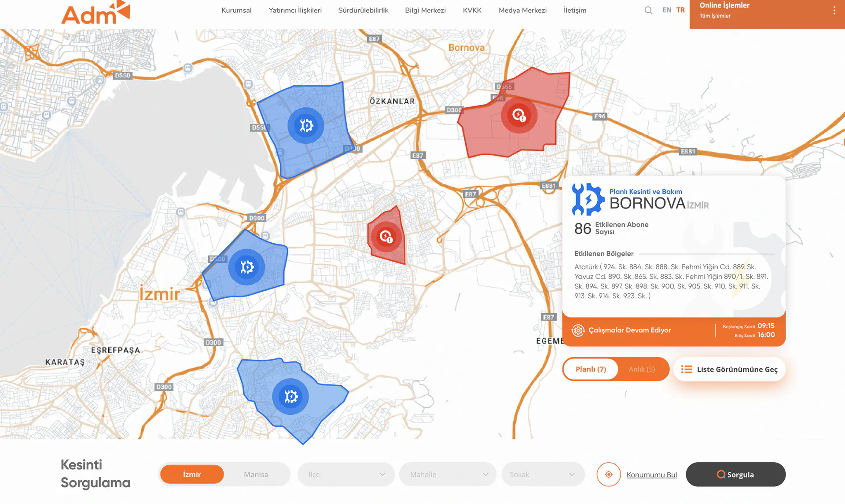The height and width of the screenshot is (504, 845).
Task: Click the KARATAŞ label on the map
Action: pos(65,362)
